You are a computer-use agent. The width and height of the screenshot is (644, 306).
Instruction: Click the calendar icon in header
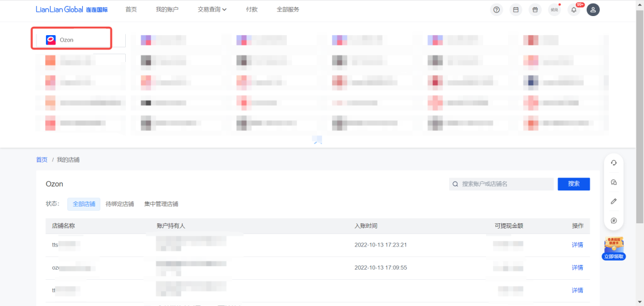point(516,10)
